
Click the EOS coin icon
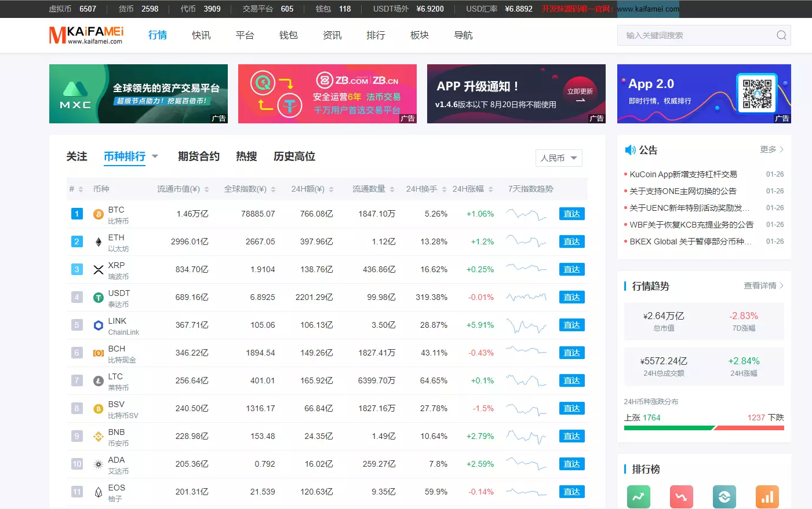(x=99, y=492)
